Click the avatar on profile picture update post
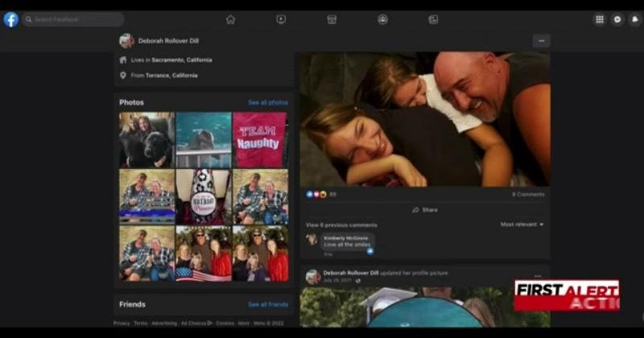 click(x=313, y=277)
